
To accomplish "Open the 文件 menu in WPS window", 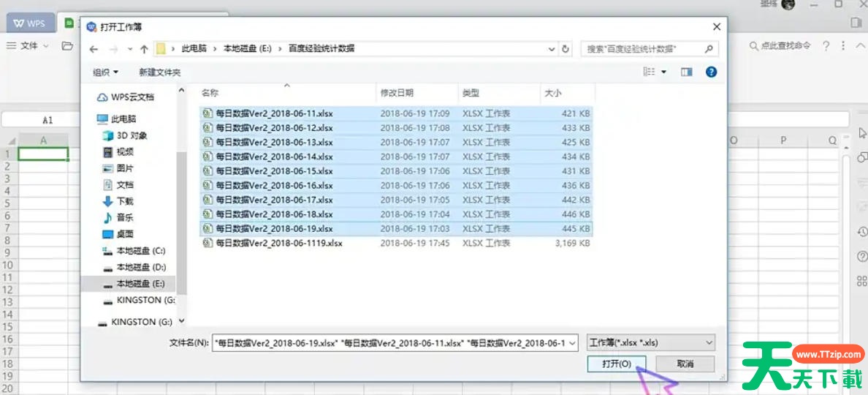I will [28, 46].
